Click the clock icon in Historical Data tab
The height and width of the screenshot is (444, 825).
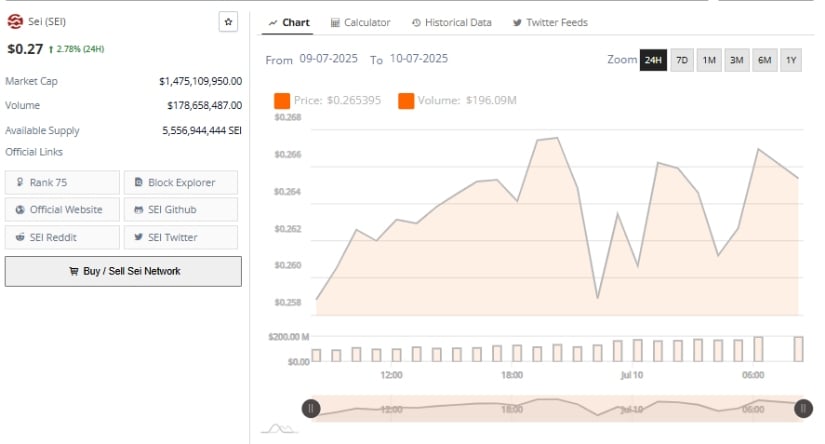point(416,23)
